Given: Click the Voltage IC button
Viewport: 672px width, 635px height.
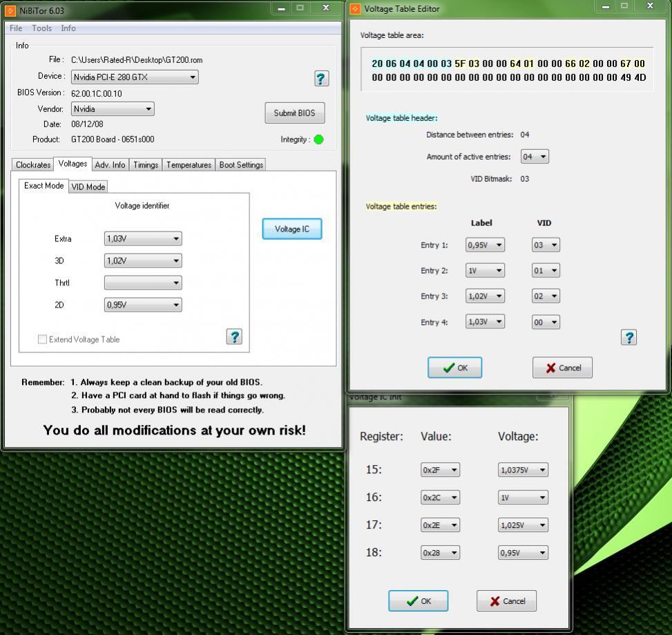Looking at the screenshot, I should [x=292, y=229].
